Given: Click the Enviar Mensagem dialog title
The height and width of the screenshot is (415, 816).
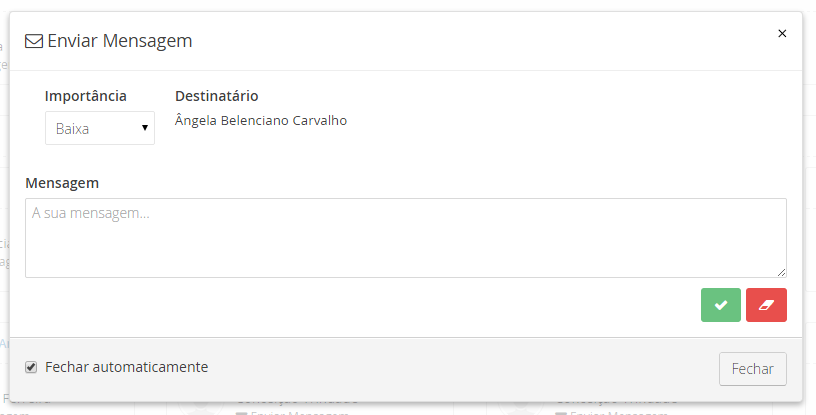Looking at the screenshot, I should click(x=120, y=41).
